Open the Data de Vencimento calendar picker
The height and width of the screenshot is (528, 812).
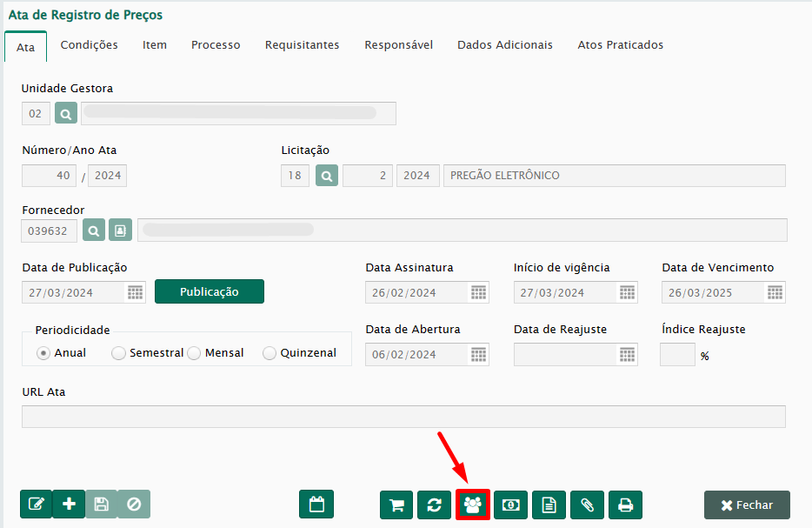(x=775, y=292)
